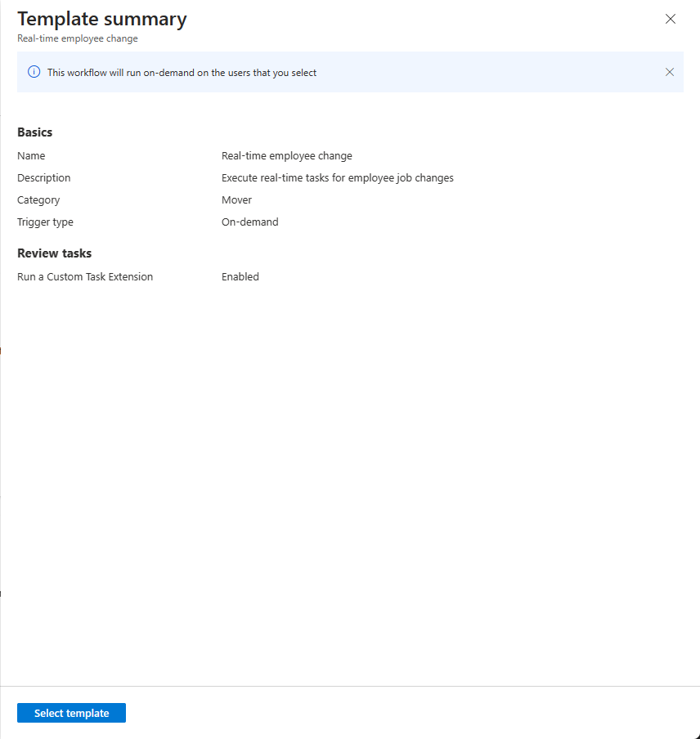Select the Mover category value
The image size is (700, 739).
point(236,199)
